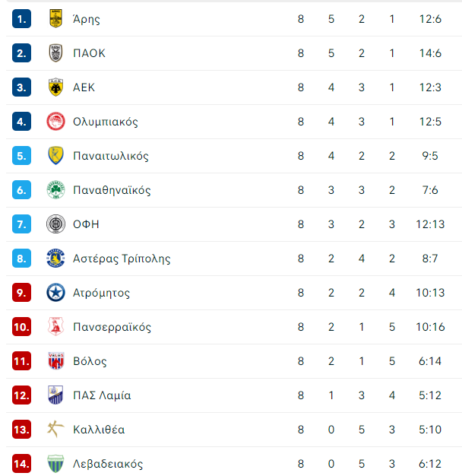Open the Λεβαδειακός team link
The width and height of the screenshot is (462, 476).
(x=108, y=464)
